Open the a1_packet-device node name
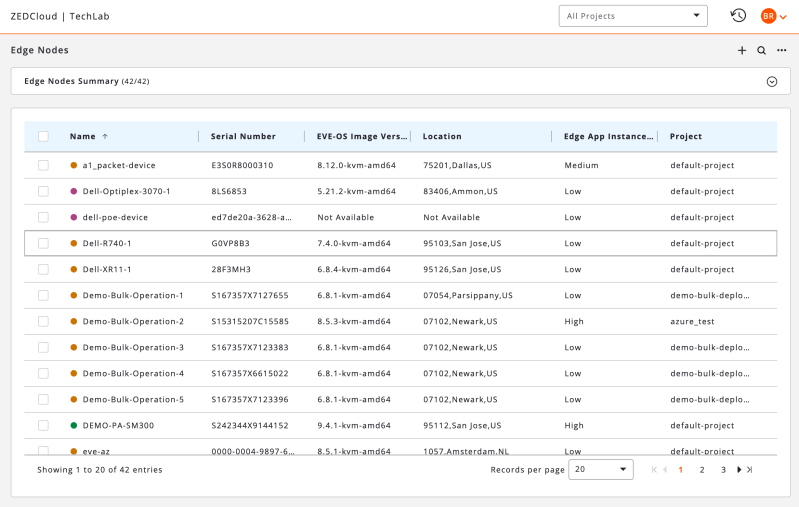Viewport: 799px width, 507px height. [119, 165]
